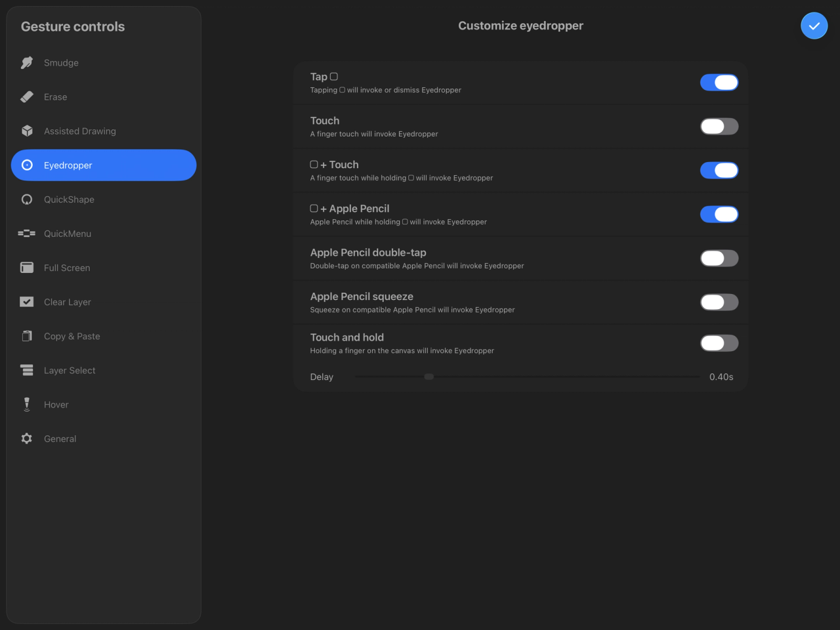Go to QuickMenu gesture settings
Viewport: 840px width, 630px height.
(x=104, y=234)
